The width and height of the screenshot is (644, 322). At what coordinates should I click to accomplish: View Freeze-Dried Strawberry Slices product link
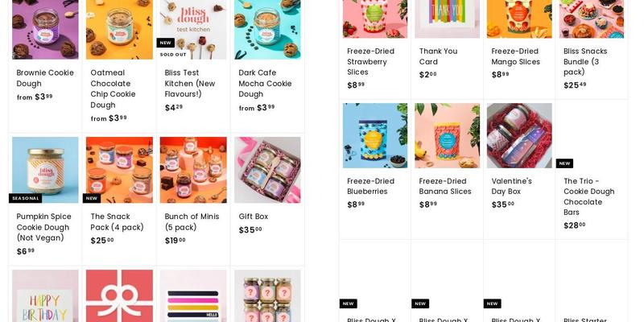(370, 62)
